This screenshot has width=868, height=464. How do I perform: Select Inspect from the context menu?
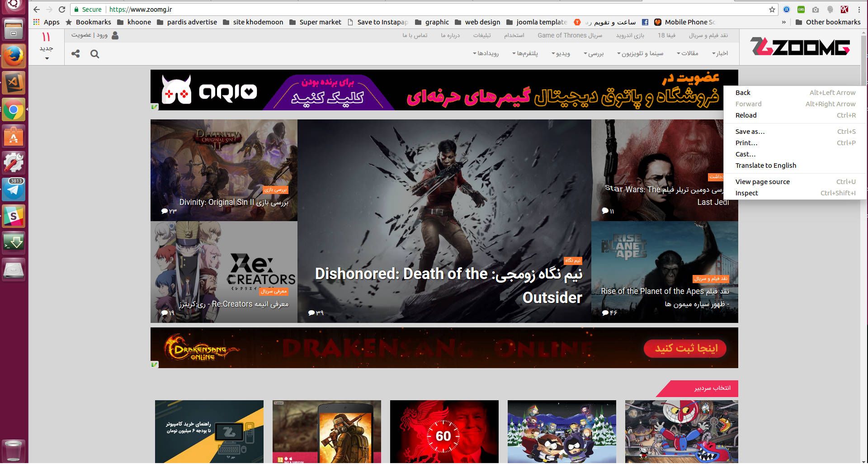pyautogui.click(x=795, y=193)
